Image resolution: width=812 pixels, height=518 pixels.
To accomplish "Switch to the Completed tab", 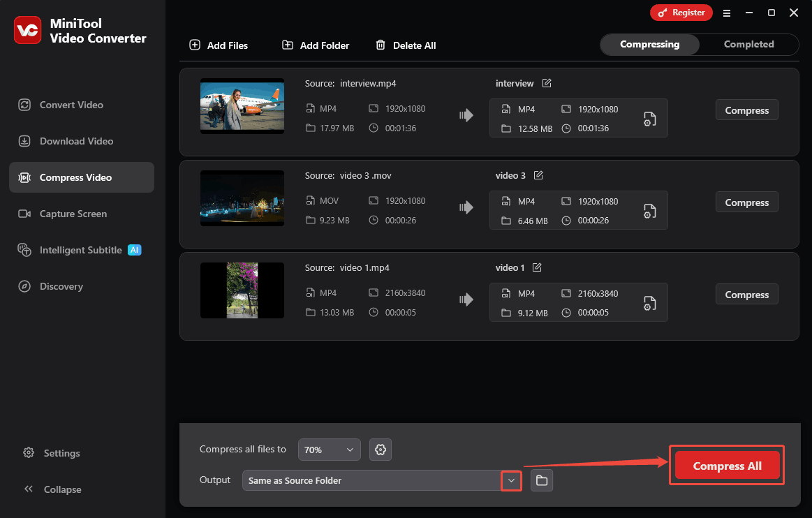I will pyautogui.click(x=748, y=44).
